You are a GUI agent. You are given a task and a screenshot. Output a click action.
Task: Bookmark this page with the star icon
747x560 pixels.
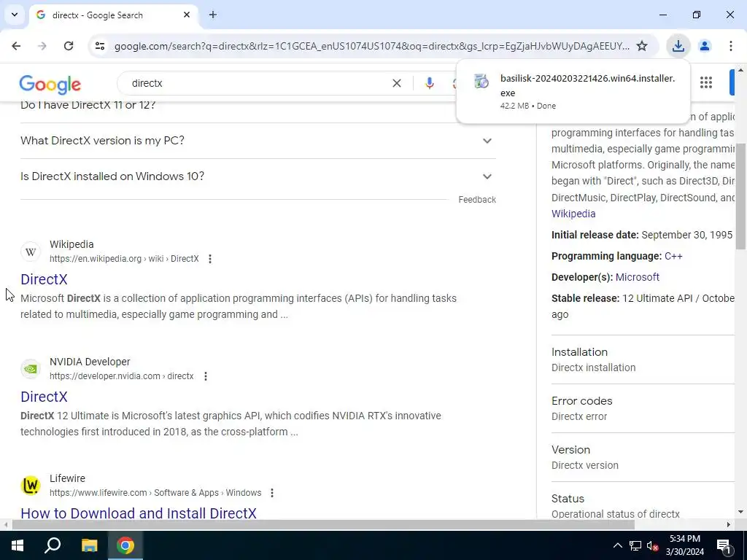[x=642, y=46]
